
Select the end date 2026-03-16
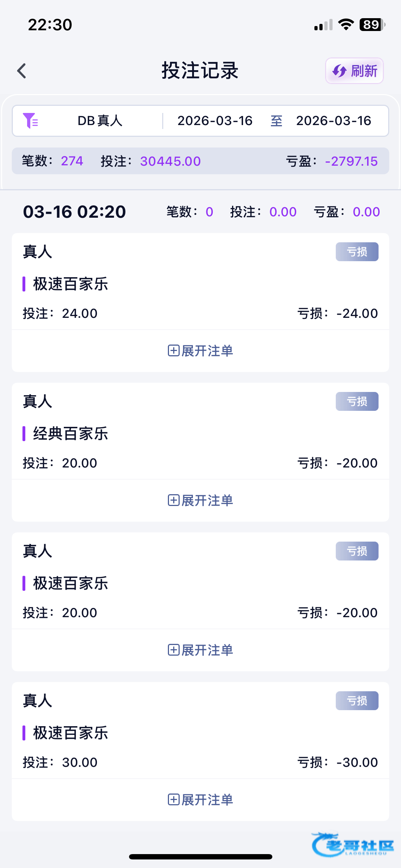coord(334,121)
